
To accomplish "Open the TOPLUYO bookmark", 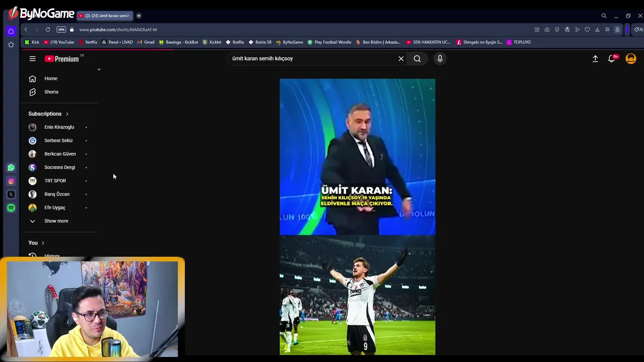I will (519, 42).
